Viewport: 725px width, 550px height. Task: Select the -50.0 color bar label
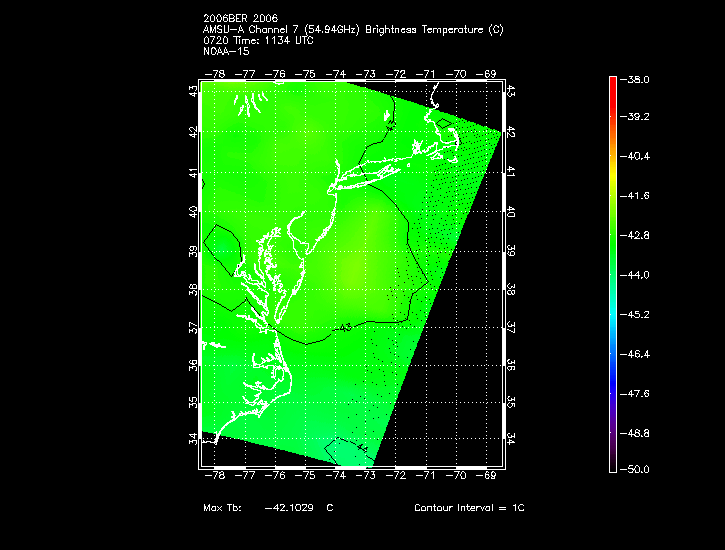(634, 470)
